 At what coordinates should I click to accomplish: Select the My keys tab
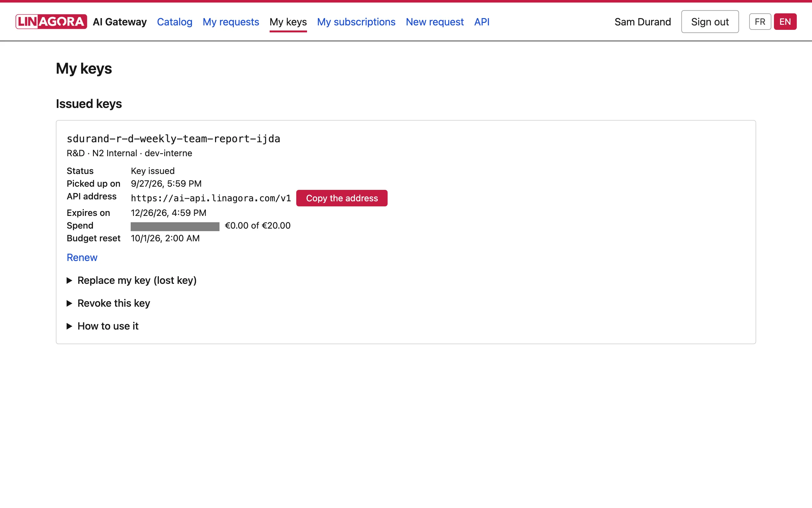[x=288, y=22]
